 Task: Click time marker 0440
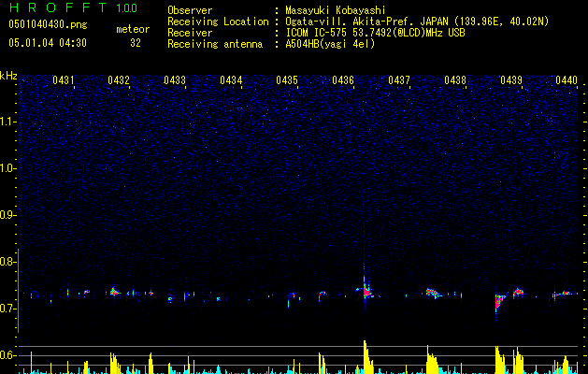(x=566, y=80)
